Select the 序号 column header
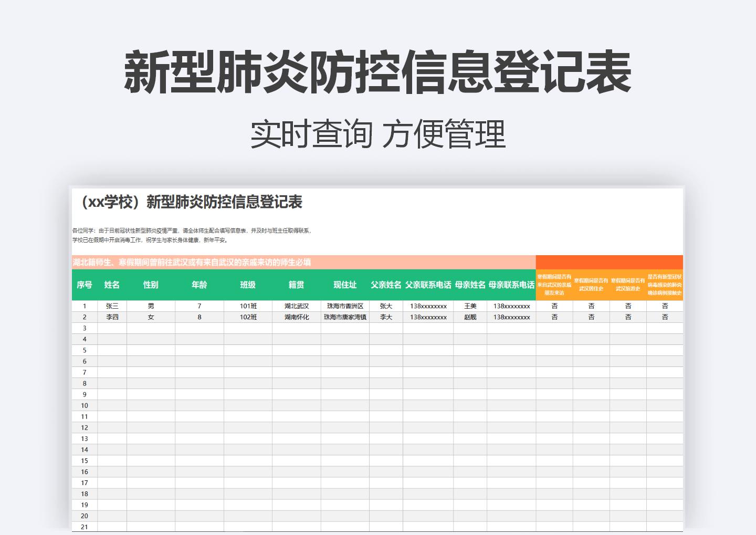 (x=83, y=285)
